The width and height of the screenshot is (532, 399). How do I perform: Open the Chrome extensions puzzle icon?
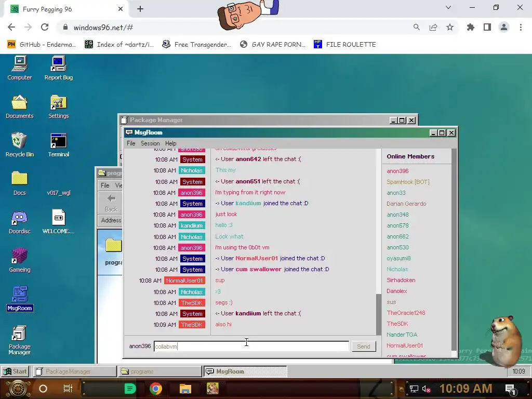click(471, 27)
